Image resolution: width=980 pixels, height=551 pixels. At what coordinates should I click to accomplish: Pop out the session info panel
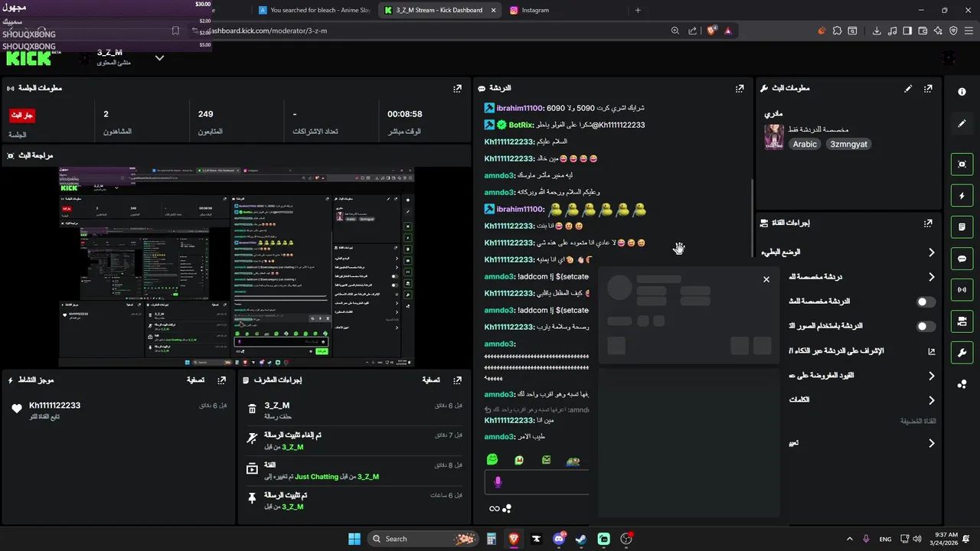pyautogui.click(x=457, y=89)
